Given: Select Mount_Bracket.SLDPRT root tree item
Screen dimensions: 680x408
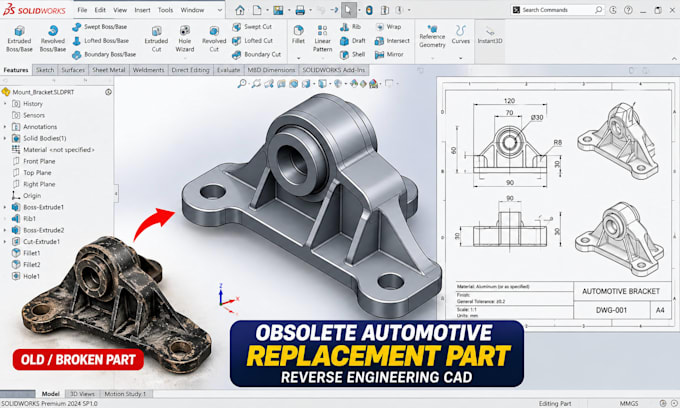Looking at the screenshot, I should point(43,92).
